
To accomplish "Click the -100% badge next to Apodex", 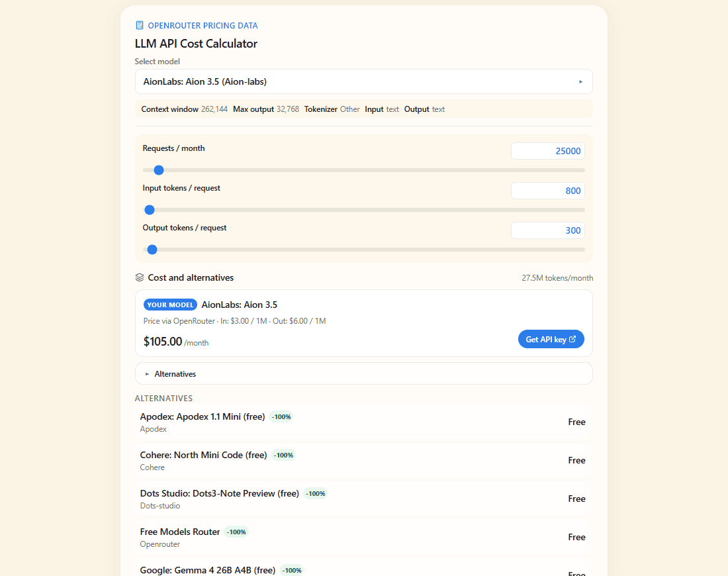I will [x=281, y=416].
